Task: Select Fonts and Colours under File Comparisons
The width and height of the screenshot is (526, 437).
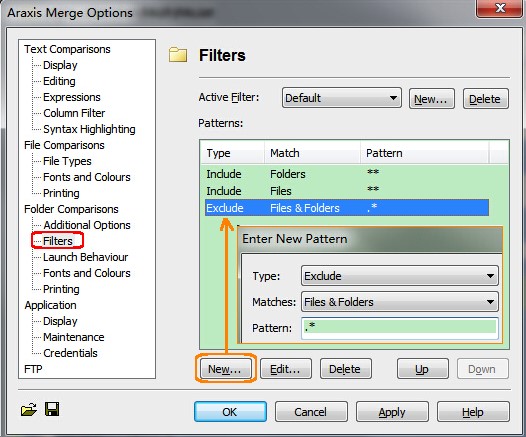Action: [87, 177]
